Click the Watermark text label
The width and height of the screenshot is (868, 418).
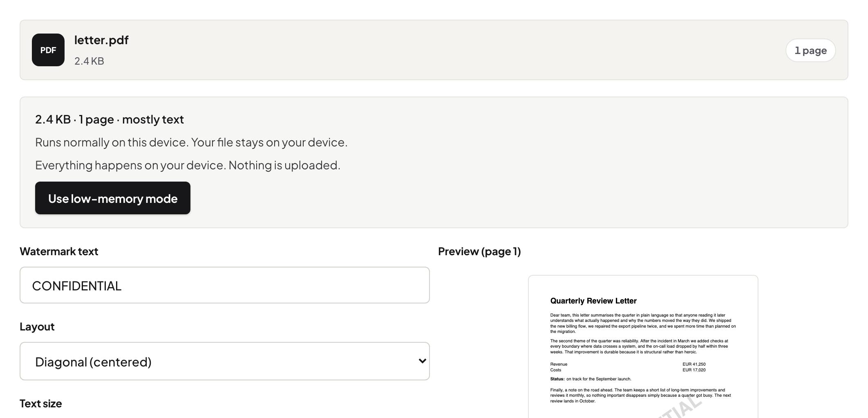coord(59,251)
